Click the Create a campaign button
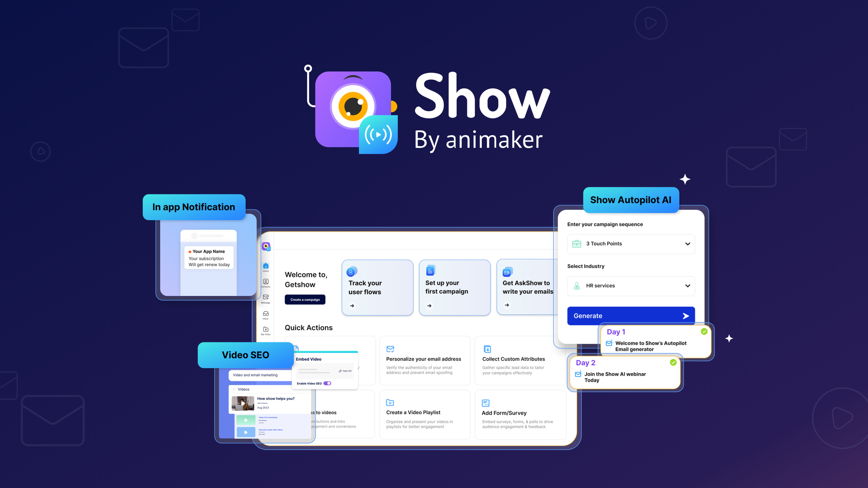 [x=305, y=300]
